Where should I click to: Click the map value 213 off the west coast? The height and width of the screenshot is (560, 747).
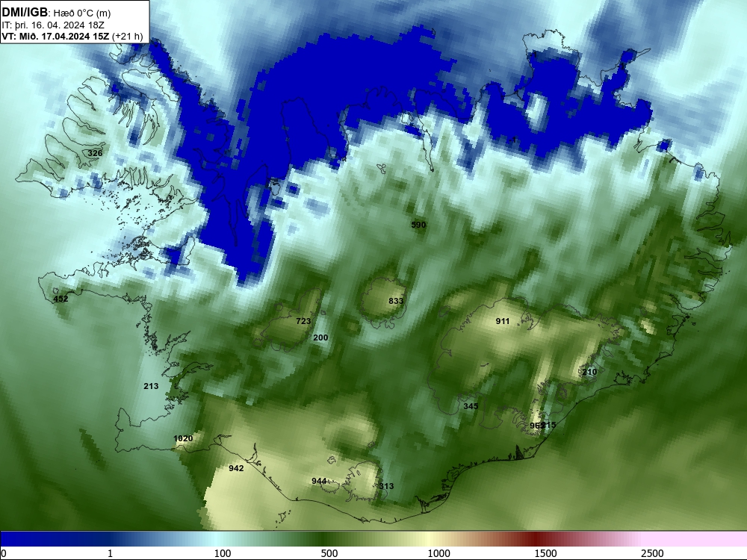click(151, 386)
